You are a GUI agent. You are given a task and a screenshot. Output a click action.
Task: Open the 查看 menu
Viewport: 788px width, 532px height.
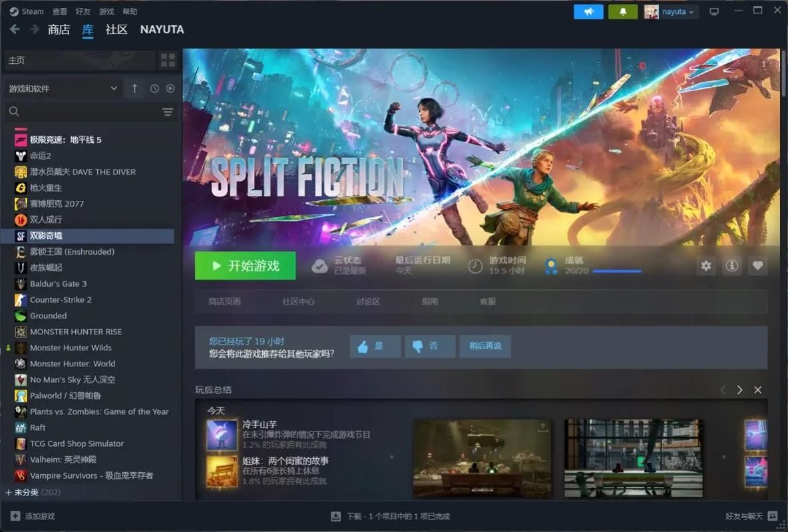click(60, 11)
